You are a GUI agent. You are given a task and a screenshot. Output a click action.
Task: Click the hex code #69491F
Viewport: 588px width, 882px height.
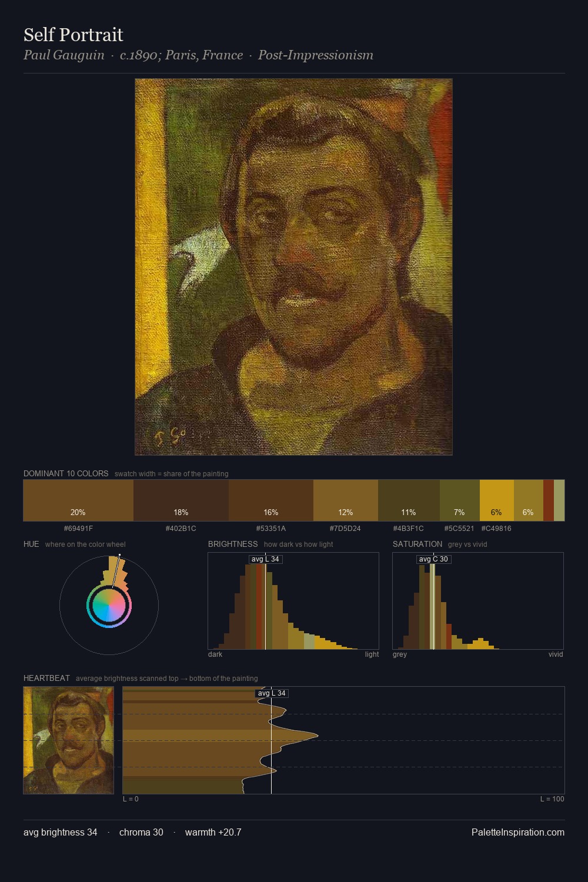click(x=78, y=529)
